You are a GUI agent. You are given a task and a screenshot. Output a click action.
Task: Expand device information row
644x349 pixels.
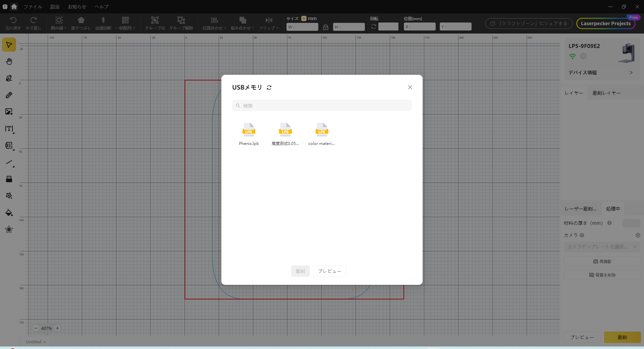point(601,72)
